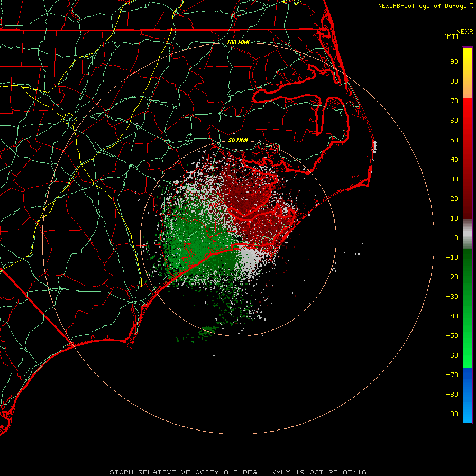476x476 pixels.
Task: Click the -50 value on the velocity scale
Action: pos(452,336)
